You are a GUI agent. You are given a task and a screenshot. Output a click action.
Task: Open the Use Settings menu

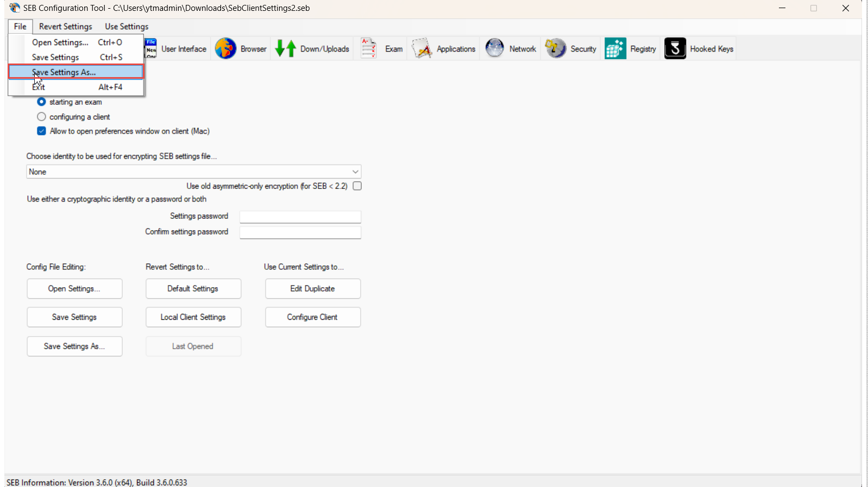(127, 27)
